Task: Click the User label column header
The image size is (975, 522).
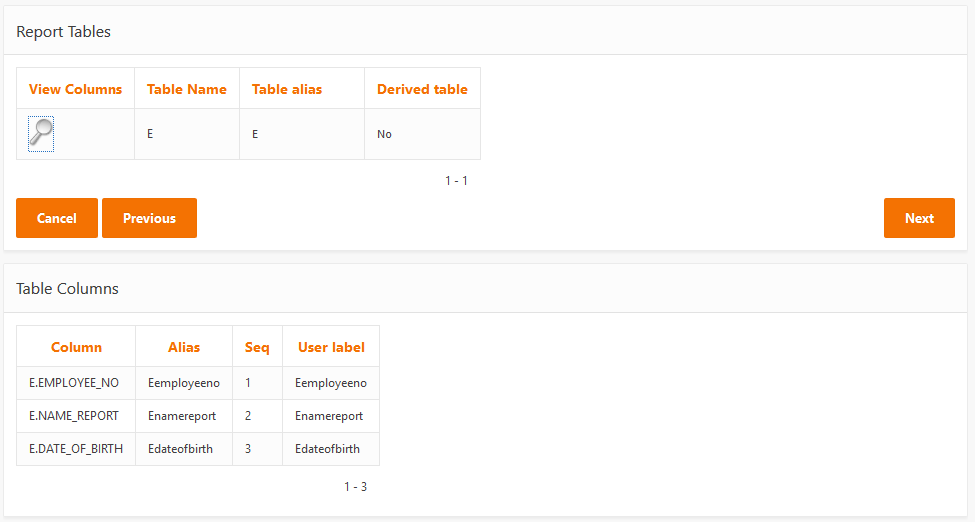Action: 331,347
